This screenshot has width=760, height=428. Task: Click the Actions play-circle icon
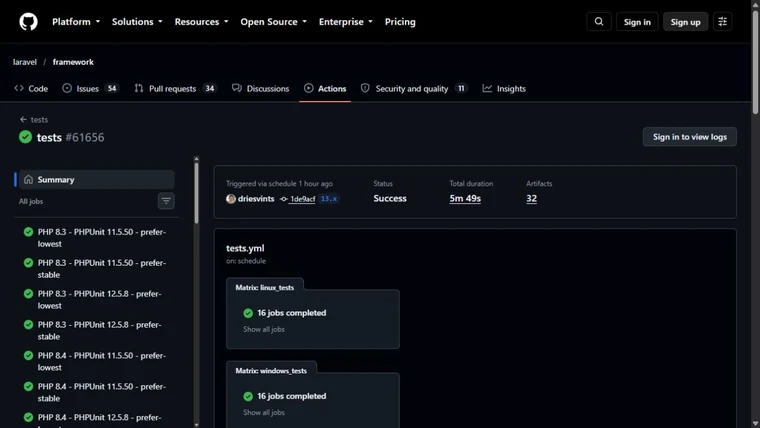[x=309, y=88]
